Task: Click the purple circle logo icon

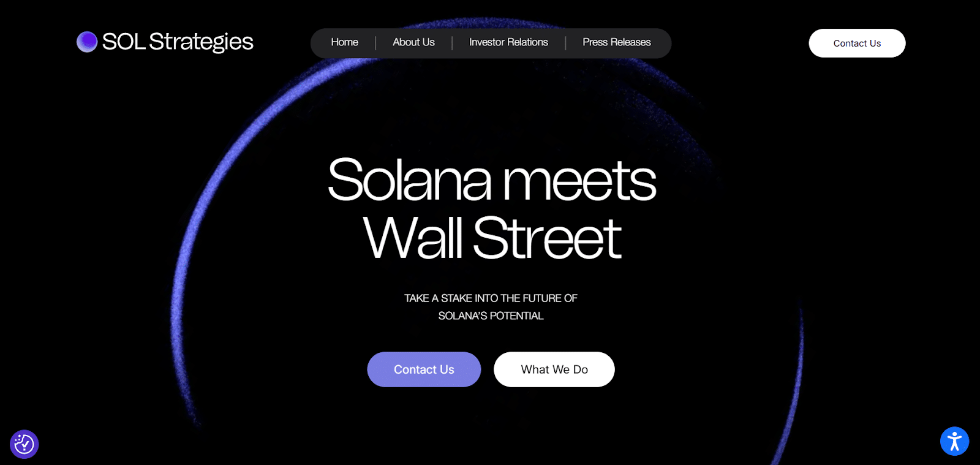Action: pyautogui.click(x=87, y=42)
